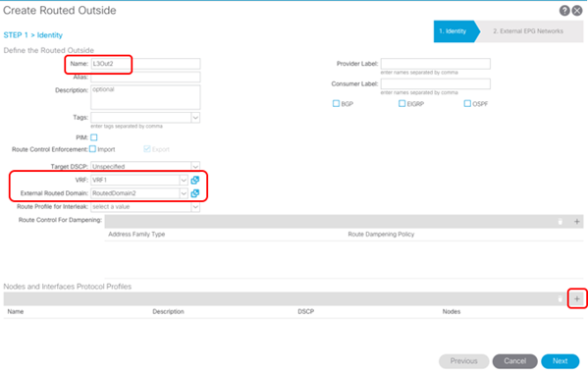
Task: Add a Nodes and Interfaces Protocol Profile
Action: coord(577,298)
